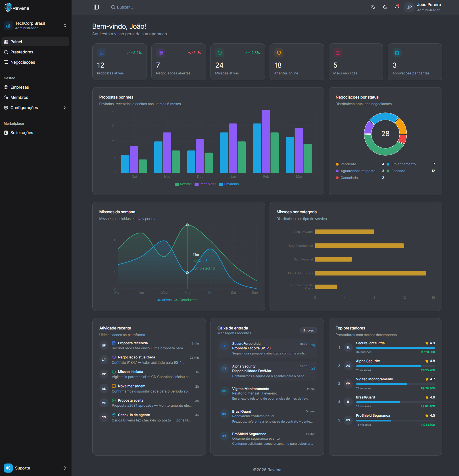The height and width of the screenshot is (476, 459).
Task: Click the Ravena logo
Action: (x=17, y=7)
